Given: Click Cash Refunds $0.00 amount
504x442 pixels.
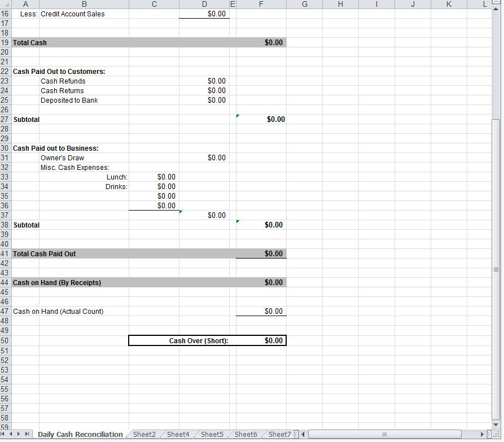Looking at the screenshot, I should click(217, 81).
